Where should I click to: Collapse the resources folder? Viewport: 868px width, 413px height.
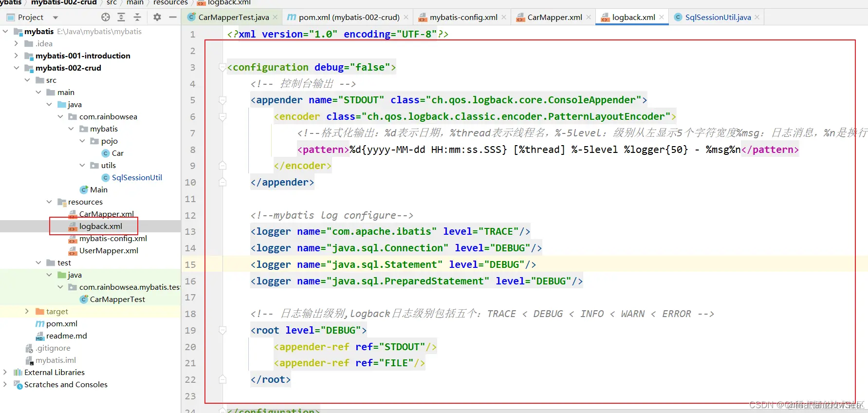pyautogui.click(x=49, y=202)
